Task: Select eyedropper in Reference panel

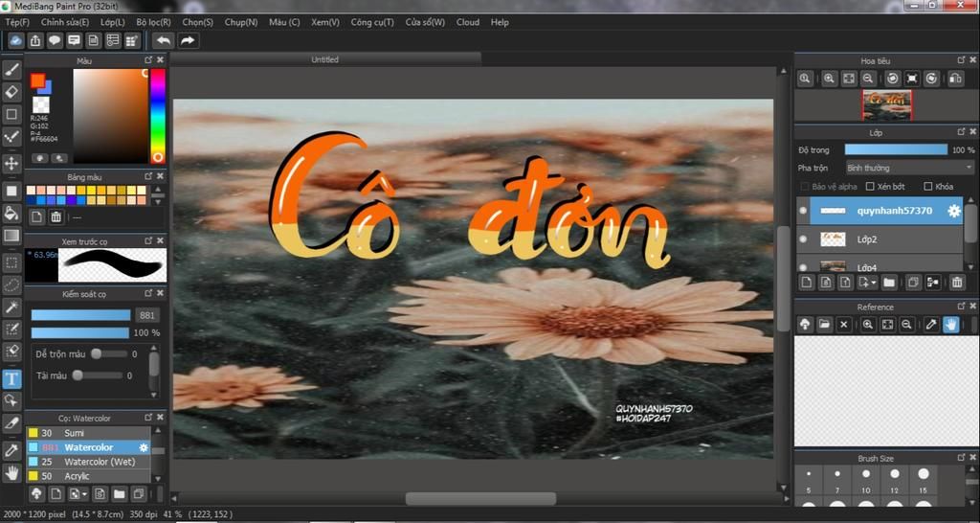Action: tap(931, 325)
